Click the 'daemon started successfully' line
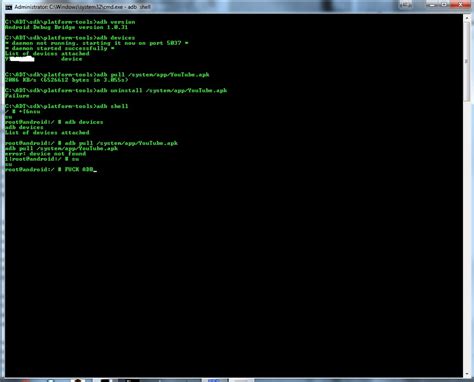The width and height of the screenshot is (474, 382). [60, 48]
